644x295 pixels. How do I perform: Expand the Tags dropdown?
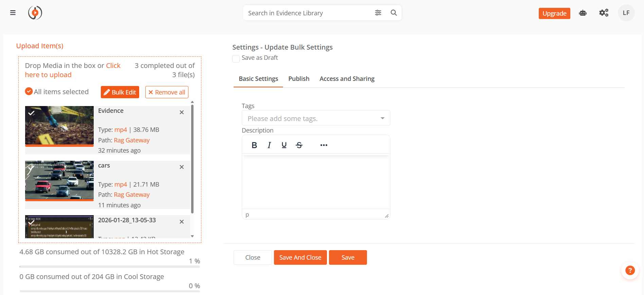382,118
